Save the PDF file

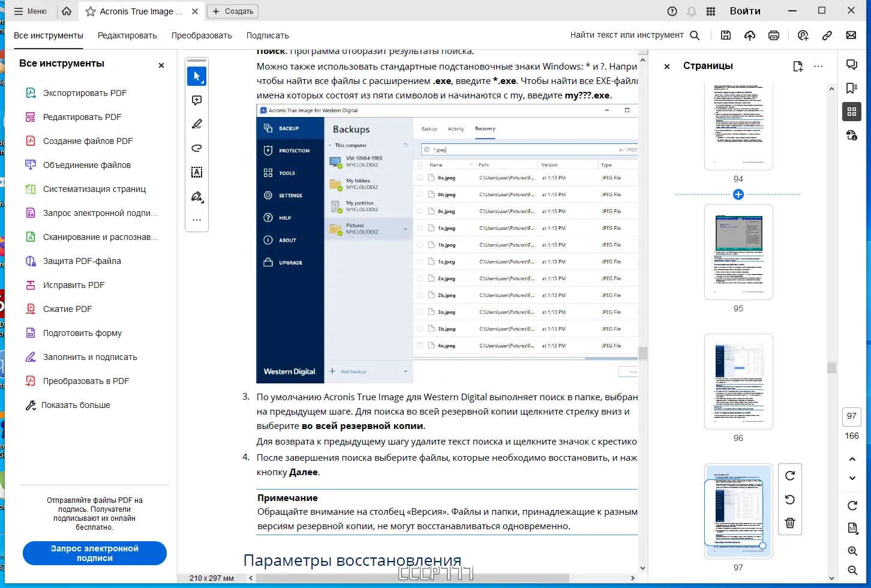(x=726, y=35)
